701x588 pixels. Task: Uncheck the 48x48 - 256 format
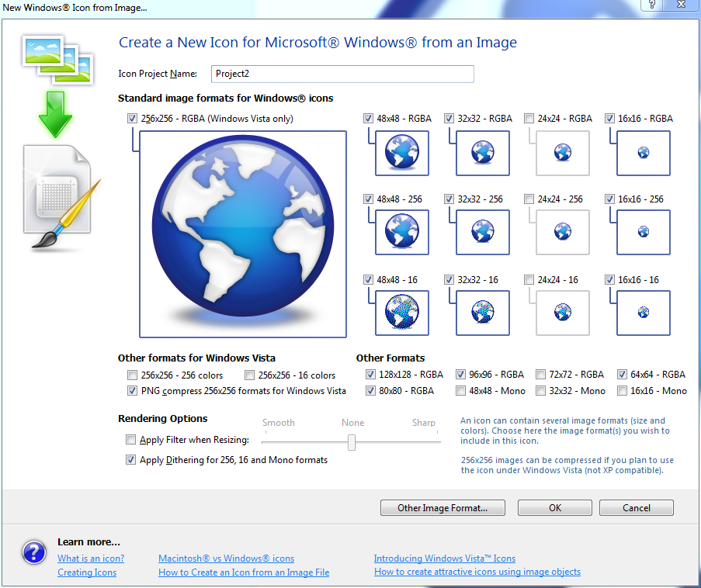(368, 199)
